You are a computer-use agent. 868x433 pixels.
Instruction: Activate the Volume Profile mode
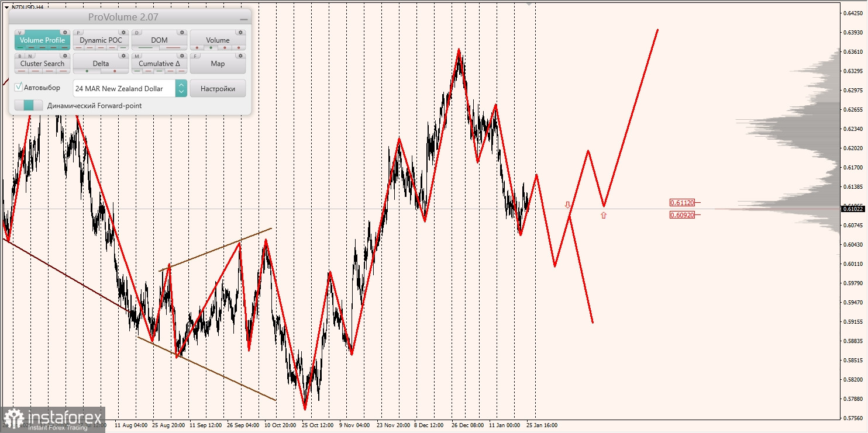point(42,40)
